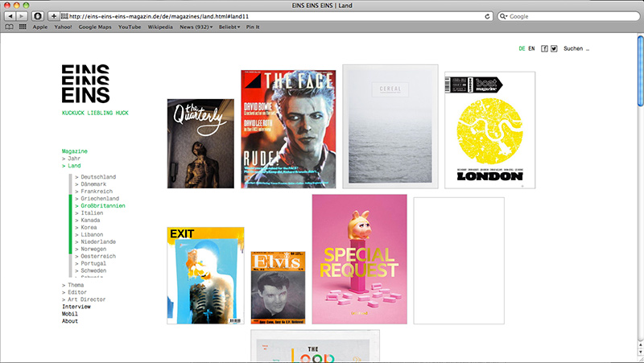
Task: Select the Magazine menu item
Action: point(74,151)
